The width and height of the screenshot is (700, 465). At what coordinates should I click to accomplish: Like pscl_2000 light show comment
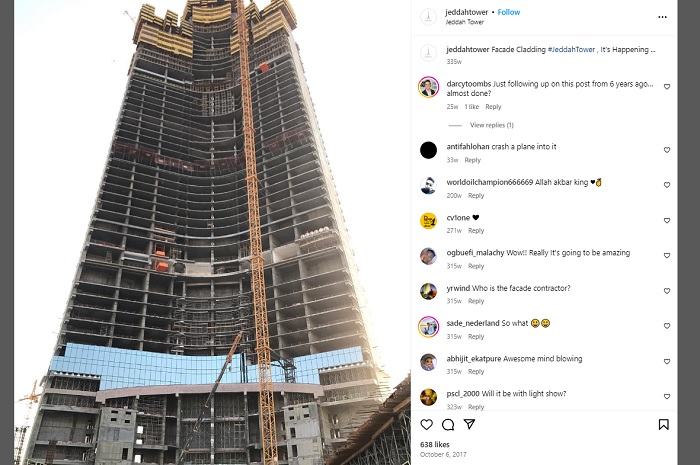pyautogui.click(x=667, y=396)
